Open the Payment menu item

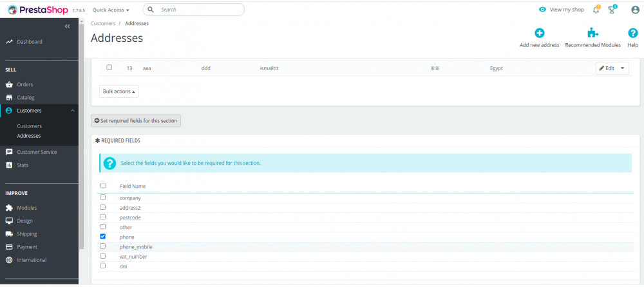coord(27,247)
